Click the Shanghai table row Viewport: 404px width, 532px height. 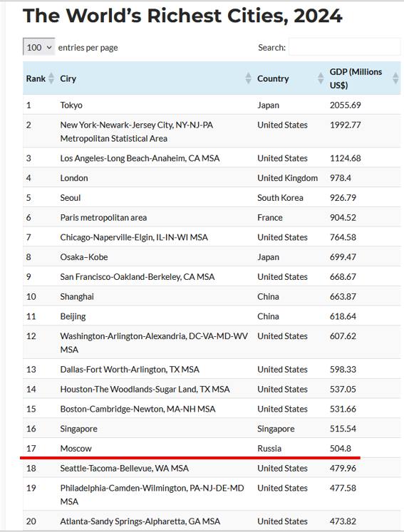click(x=212, y=296)
